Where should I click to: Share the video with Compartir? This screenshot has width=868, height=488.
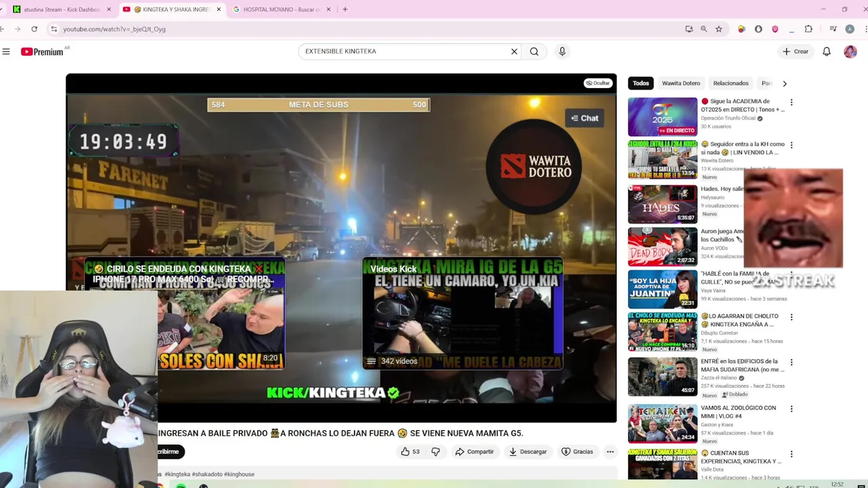click(x=474, y=451)
